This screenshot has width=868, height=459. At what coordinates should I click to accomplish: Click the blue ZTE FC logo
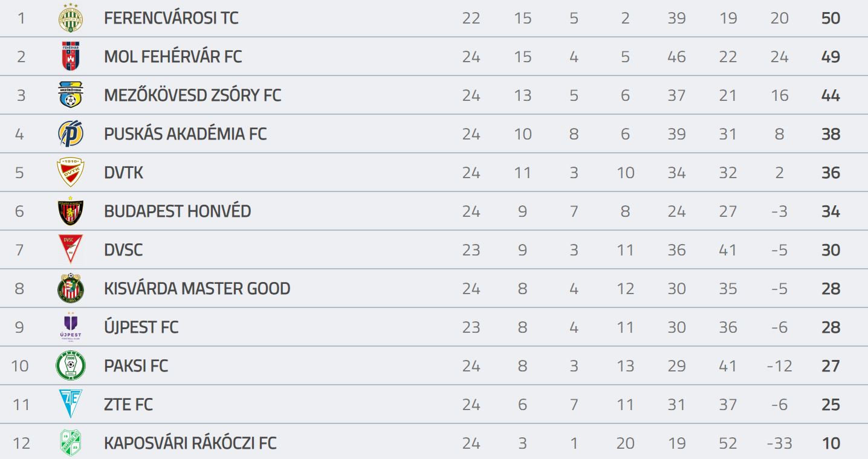click(71, 405)
